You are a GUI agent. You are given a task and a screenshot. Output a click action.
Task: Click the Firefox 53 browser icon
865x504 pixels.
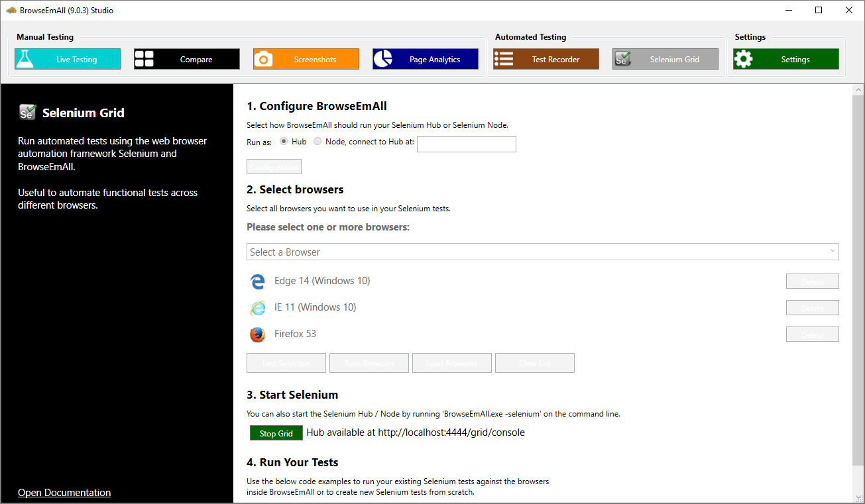click(x=257, y=334)
